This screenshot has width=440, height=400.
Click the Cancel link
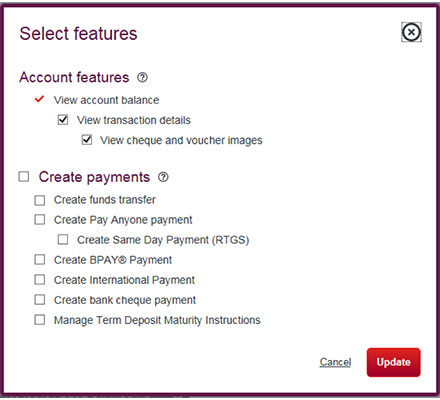point(335,362)
